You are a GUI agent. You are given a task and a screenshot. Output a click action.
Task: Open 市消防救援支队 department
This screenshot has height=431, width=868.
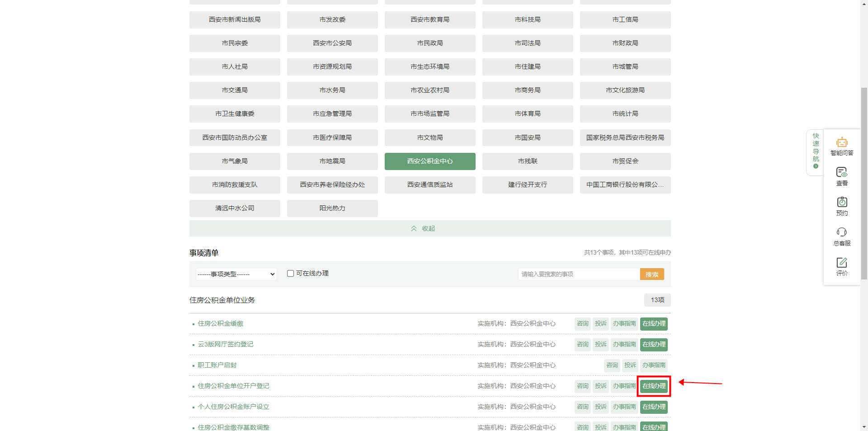pyautogui.click(x=235, y=185)
